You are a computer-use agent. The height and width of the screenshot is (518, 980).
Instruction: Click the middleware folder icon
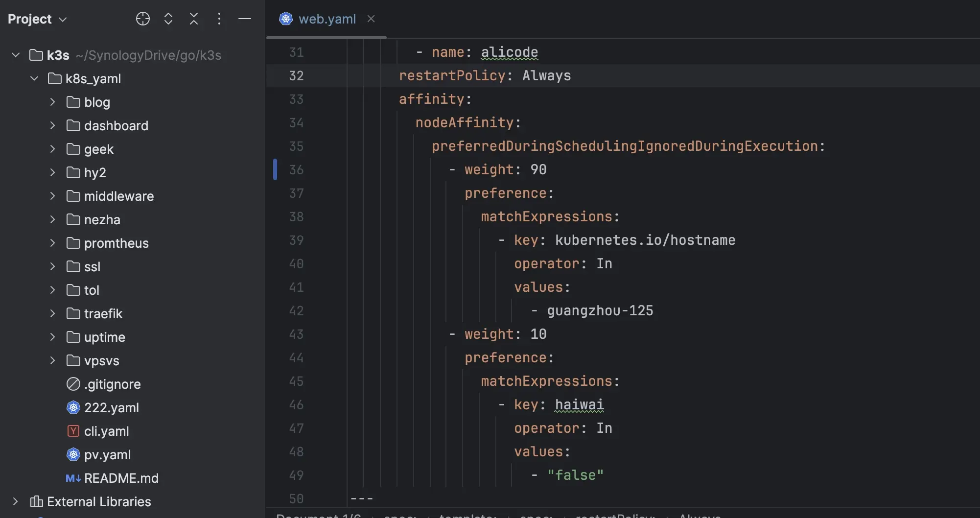pyautogui.click(x=73, y=196)
